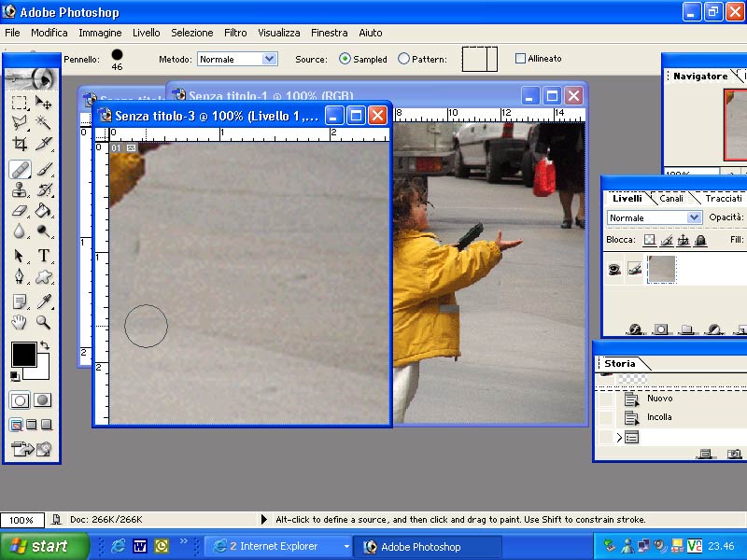This screenshot has height=560, width=747.
Task: Open the Metodo Normale dropdown
Action: [x=237, y=59]
